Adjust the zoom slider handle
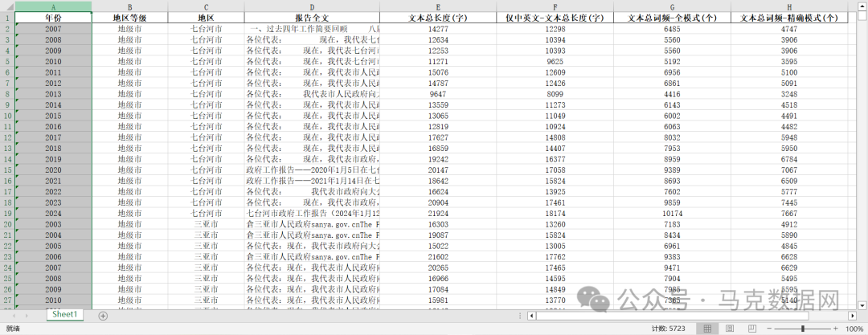868x335 pixels. [x=803, y=329]
